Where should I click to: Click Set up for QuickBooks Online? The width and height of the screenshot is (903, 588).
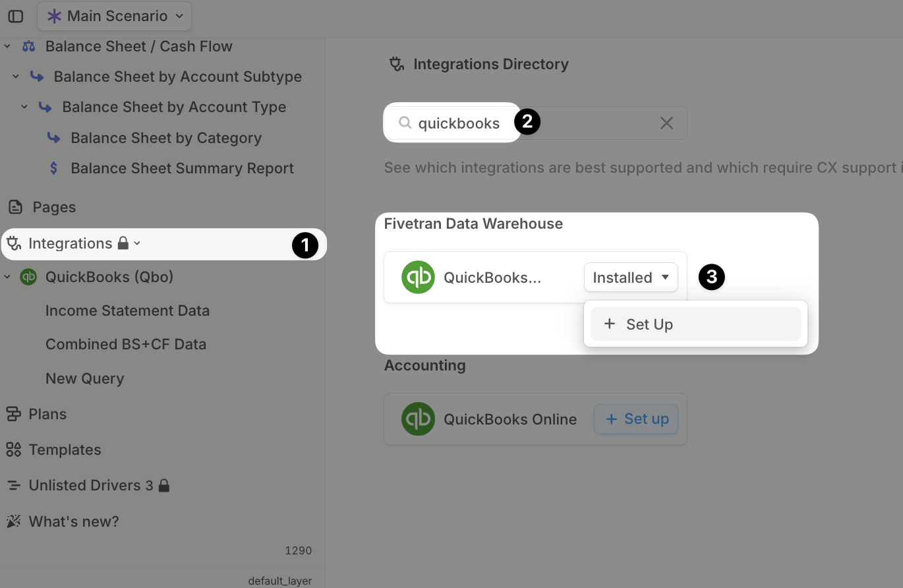pyautogui.click(x=636, y=419)
